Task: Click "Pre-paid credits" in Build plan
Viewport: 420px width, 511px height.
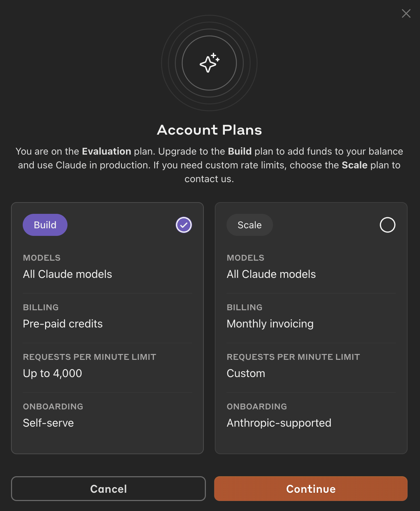Action: [63, 324]
